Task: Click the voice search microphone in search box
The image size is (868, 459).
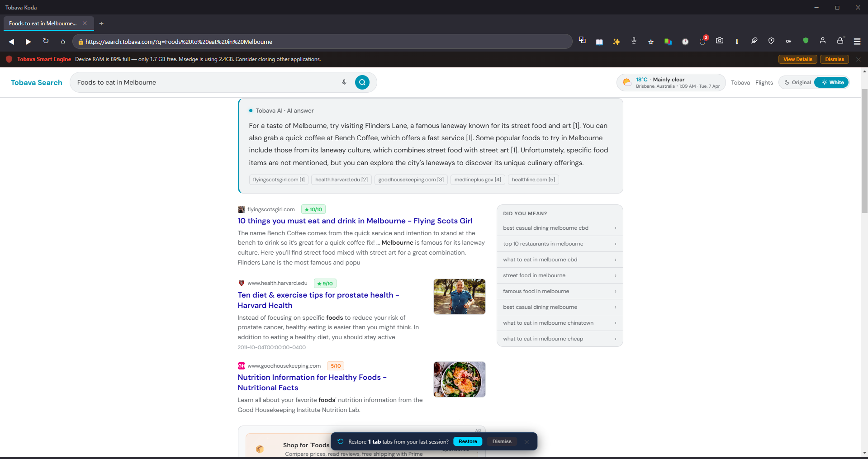Action: click(x=344, y=82)
